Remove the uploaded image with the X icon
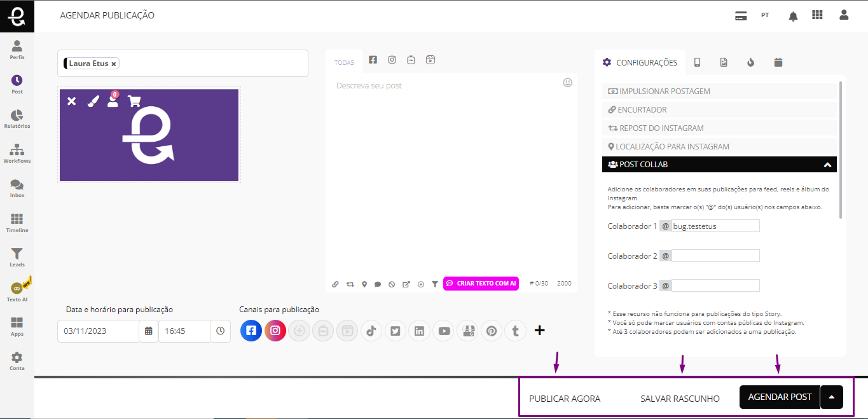The width and height of the screenshot is (868, 419). (x=72, y=101)
